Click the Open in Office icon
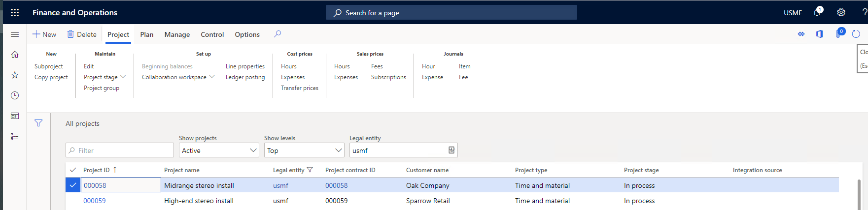Image resolution: width=868 pixels, height=210 pixels. (x=819, y=34)
